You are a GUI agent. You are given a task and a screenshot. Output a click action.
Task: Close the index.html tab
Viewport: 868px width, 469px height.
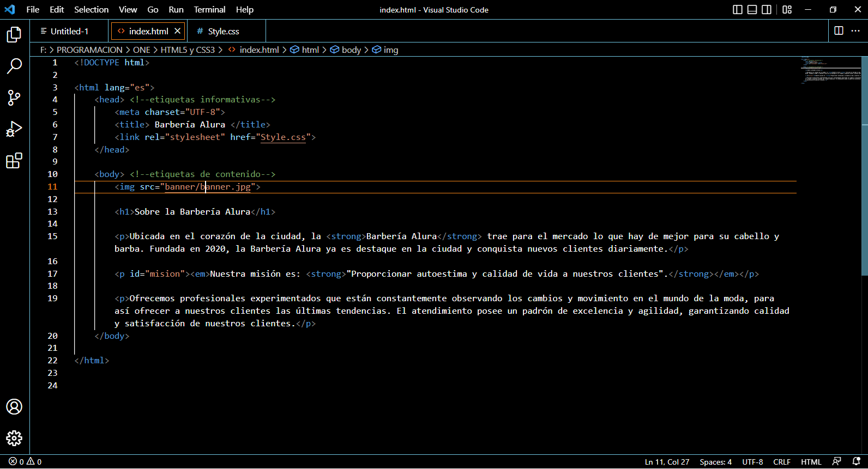pos(177,31)
